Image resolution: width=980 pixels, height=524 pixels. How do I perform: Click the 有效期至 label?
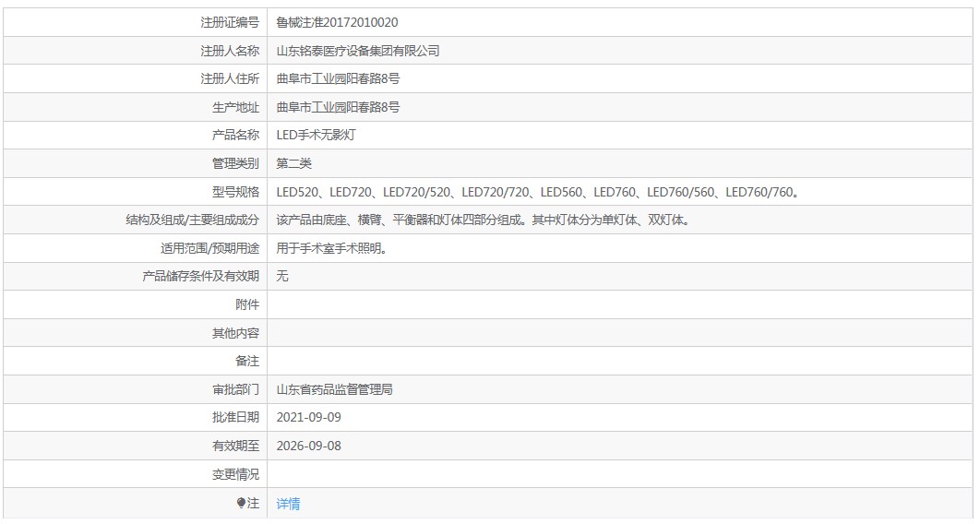tap(235, 446)
